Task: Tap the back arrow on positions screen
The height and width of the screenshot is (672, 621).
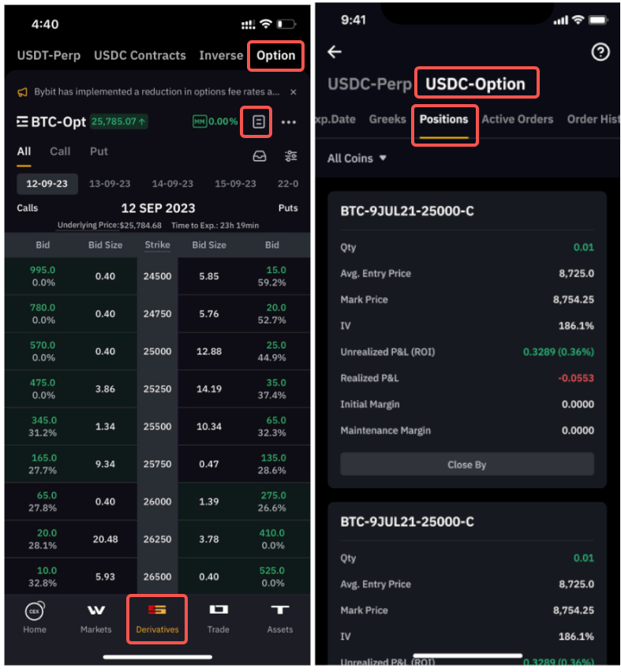Action: point(335,52)
